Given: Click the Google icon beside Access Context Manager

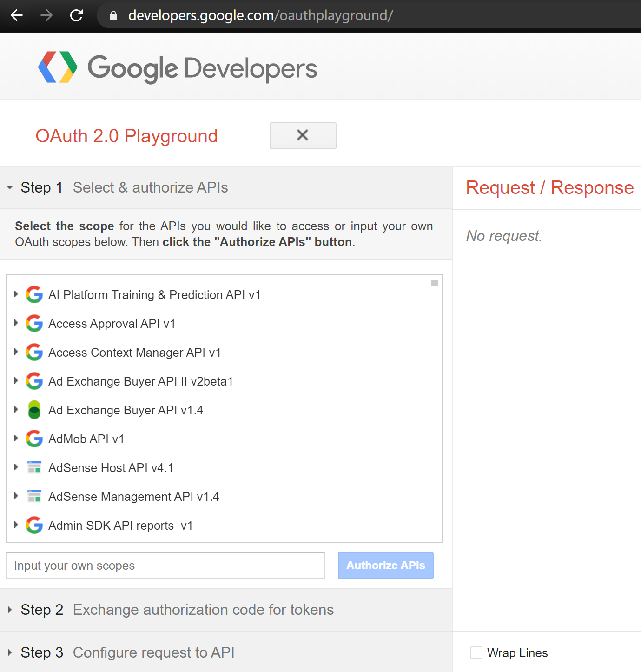Looking at the screenshot, I should coord(34,352).
